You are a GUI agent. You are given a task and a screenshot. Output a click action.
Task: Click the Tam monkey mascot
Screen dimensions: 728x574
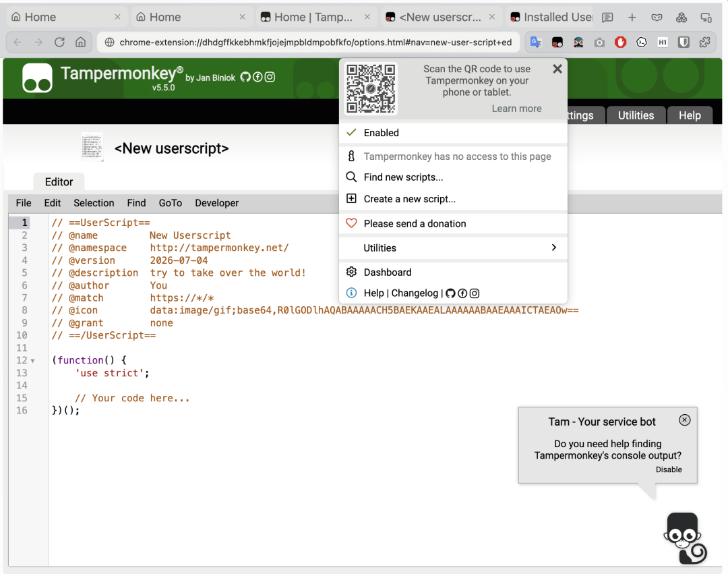pyautogui.click(x=686, y=538)
